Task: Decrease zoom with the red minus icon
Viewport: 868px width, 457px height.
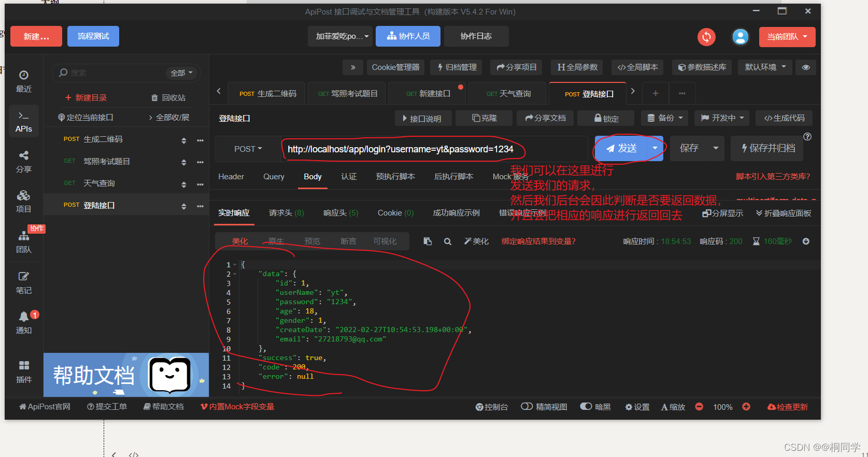Action: tap(699, 407)
